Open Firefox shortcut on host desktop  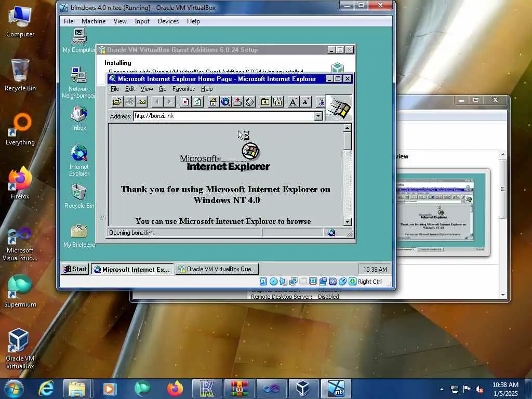[20, 183]
